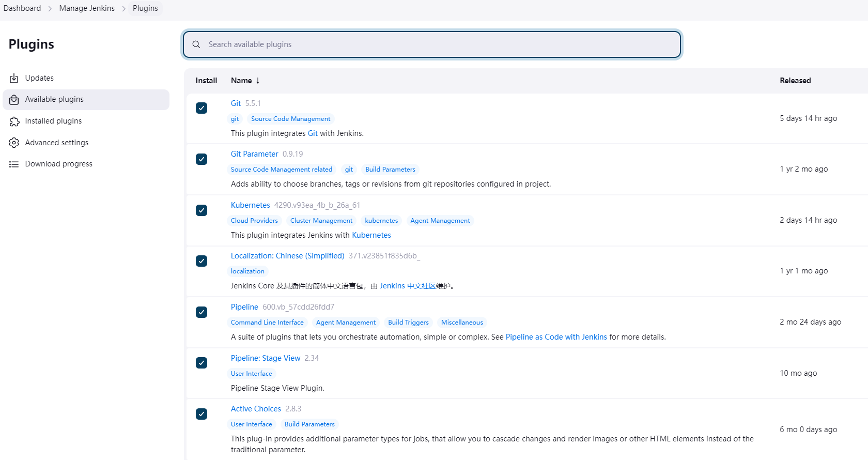This screenshot has width=868, height=460.
Task: Click the Build Triggers tag
Action: (408, 323)
